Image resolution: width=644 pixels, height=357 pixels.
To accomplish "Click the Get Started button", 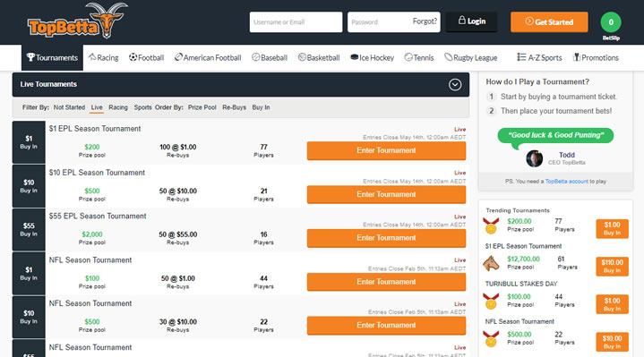I will point(549,21).
